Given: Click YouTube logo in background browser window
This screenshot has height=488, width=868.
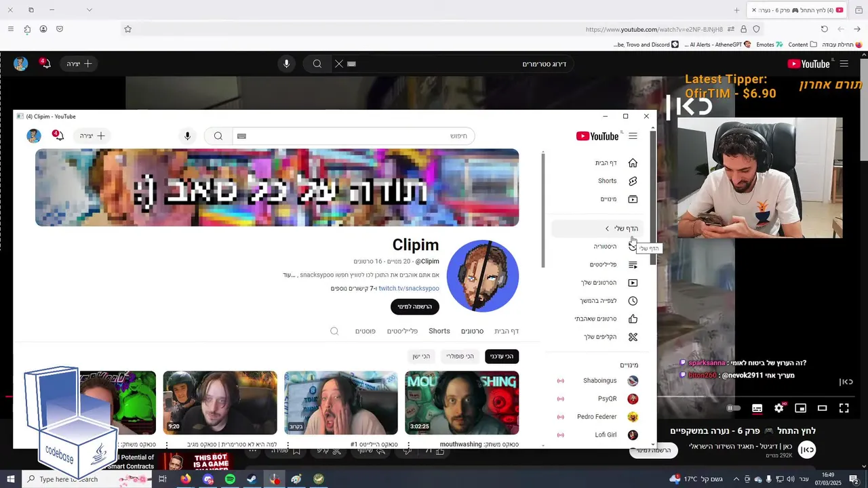Looking at the screenshot, I should tap(809, 64).
